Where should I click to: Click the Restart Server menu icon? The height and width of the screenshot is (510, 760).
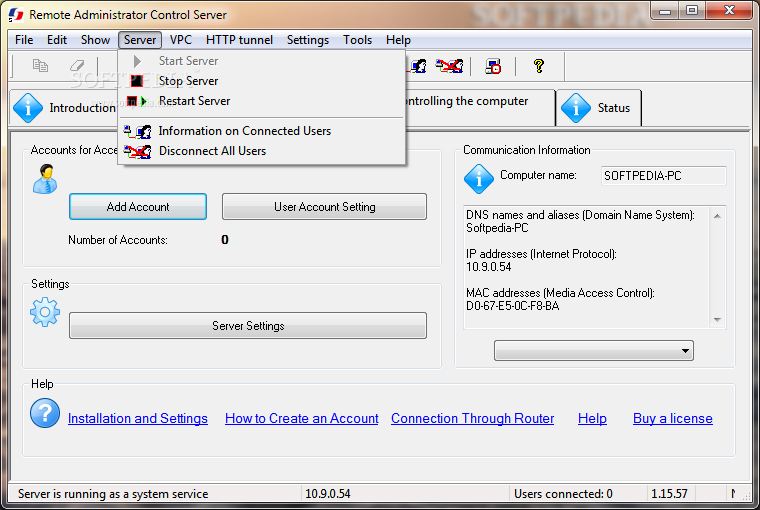click(136, 101)
